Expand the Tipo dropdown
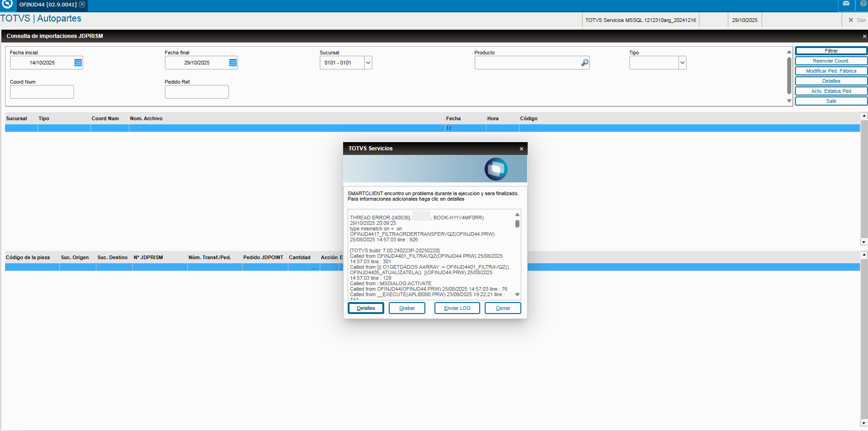Image resolution: width=868 pixels, height=431 pixels. pos(683,63)
